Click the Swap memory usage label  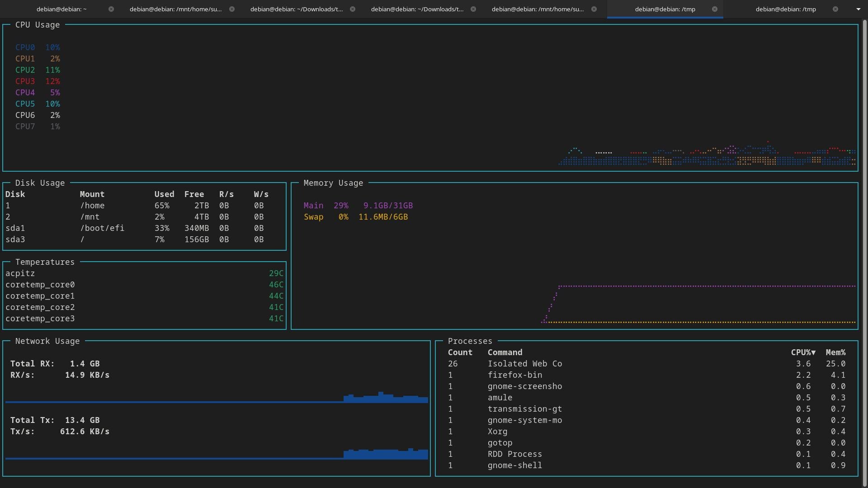click(313, 217)
